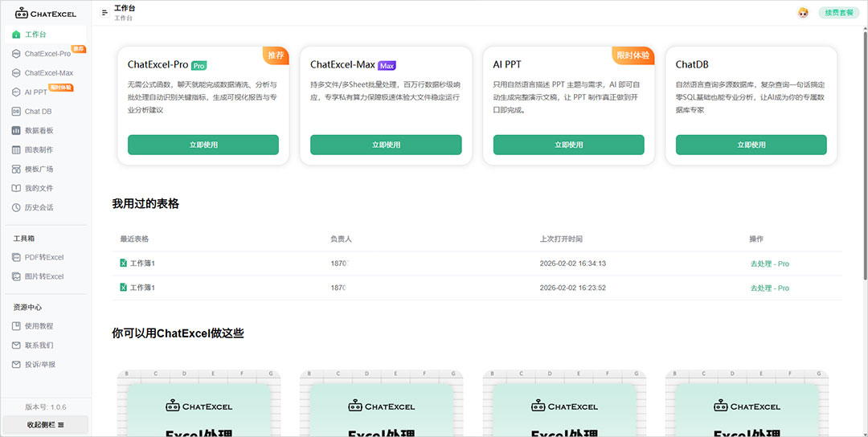Click timestamp 2026-02-02 16:34:13

(572, 263)
